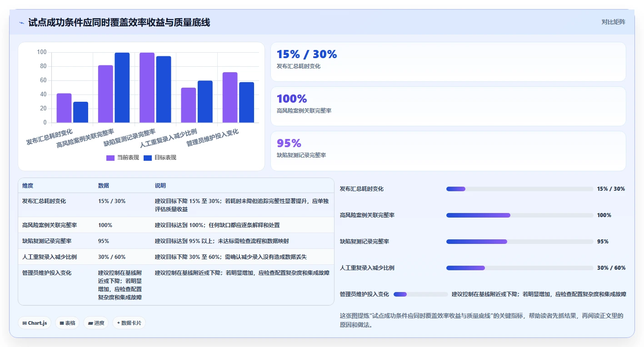Click the purple 管理员维护投入变化 current bar
The width and height of the screenshot is (644, 347).
tap(230, 98)
